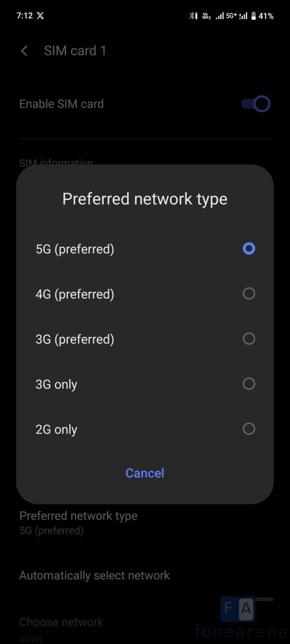The width and height of the screenshot is (290, 644).
Task: Select the 4G (preferred) radio button
Action: coord(249,294)
